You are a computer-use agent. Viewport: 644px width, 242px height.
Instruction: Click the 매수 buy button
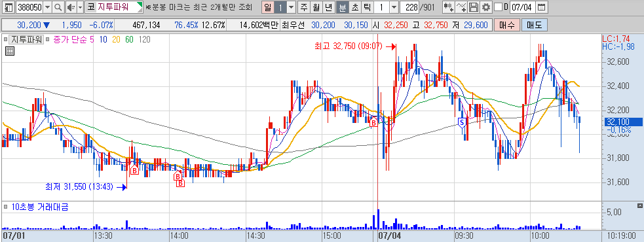(507, 25)
